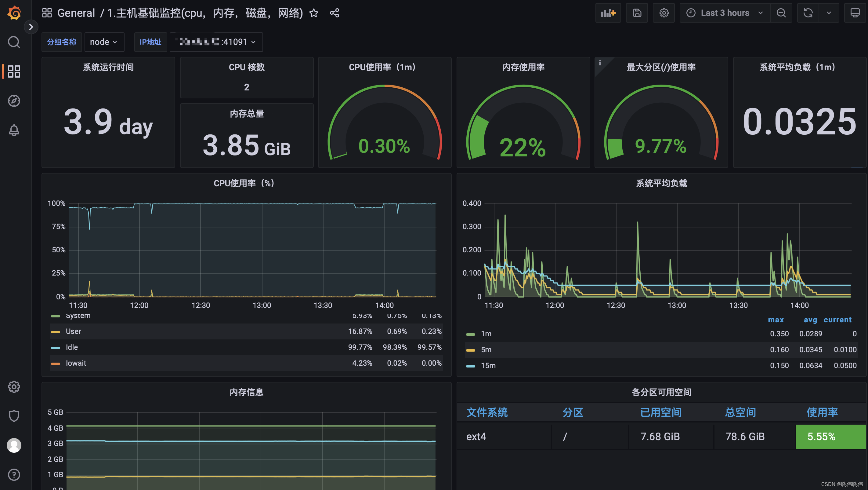
Task: Sort the table by 总空间 column
Action: 740,412
